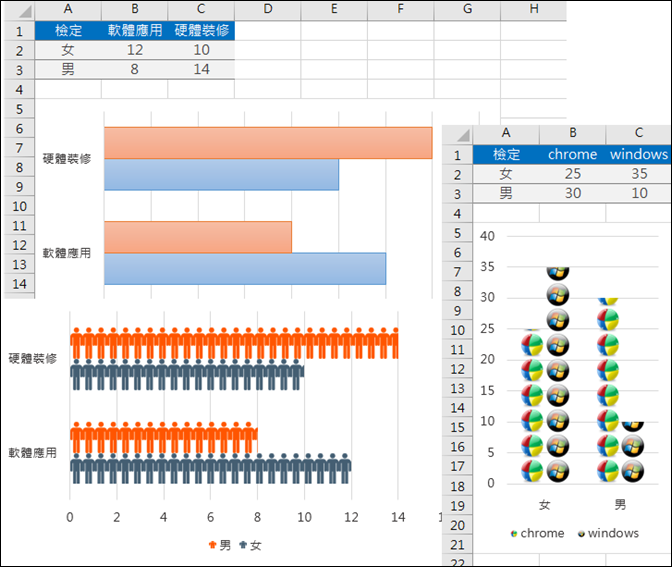Select gray people-icon 軟體應用 bar

tap(210, 468)
